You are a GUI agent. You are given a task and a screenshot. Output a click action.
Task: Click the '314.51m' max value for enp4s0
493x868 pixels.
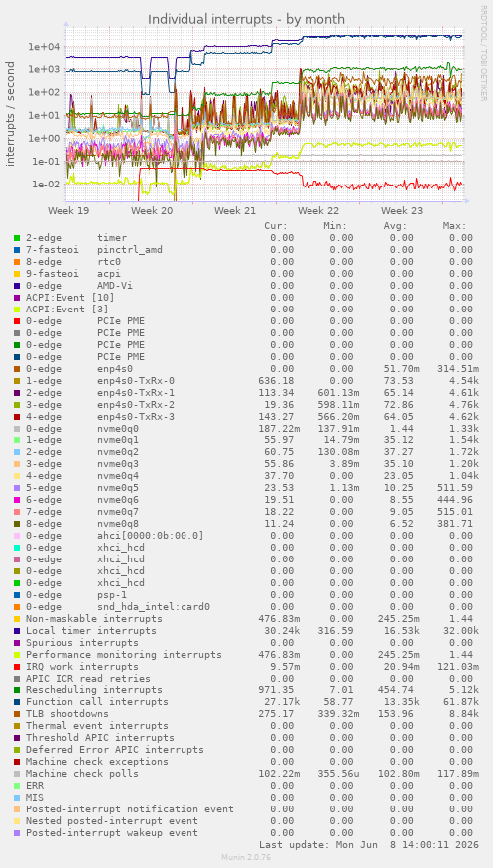pyautogui.click(x=457, y=369)
